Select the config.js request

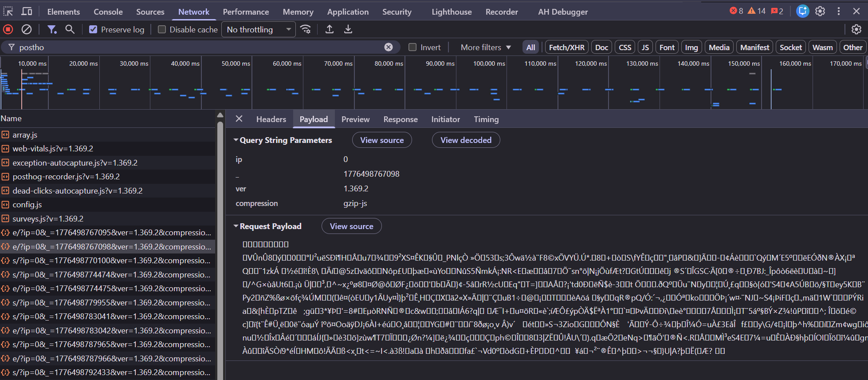click(108, 205)
